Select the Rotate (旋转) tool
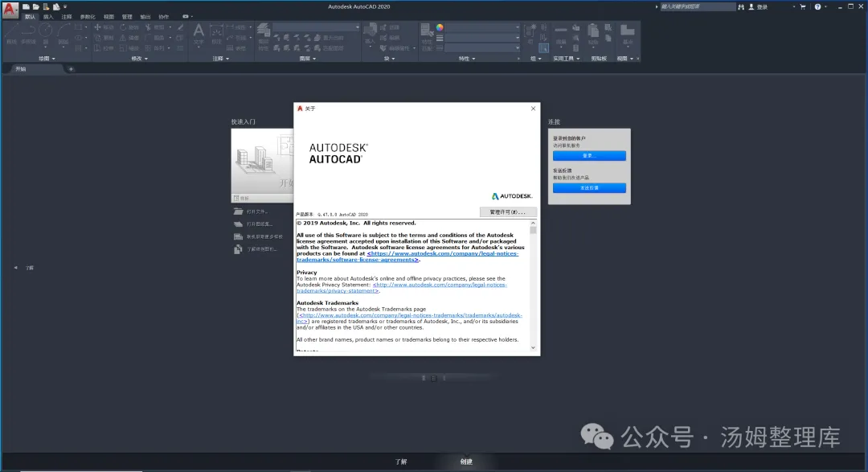 129,27
